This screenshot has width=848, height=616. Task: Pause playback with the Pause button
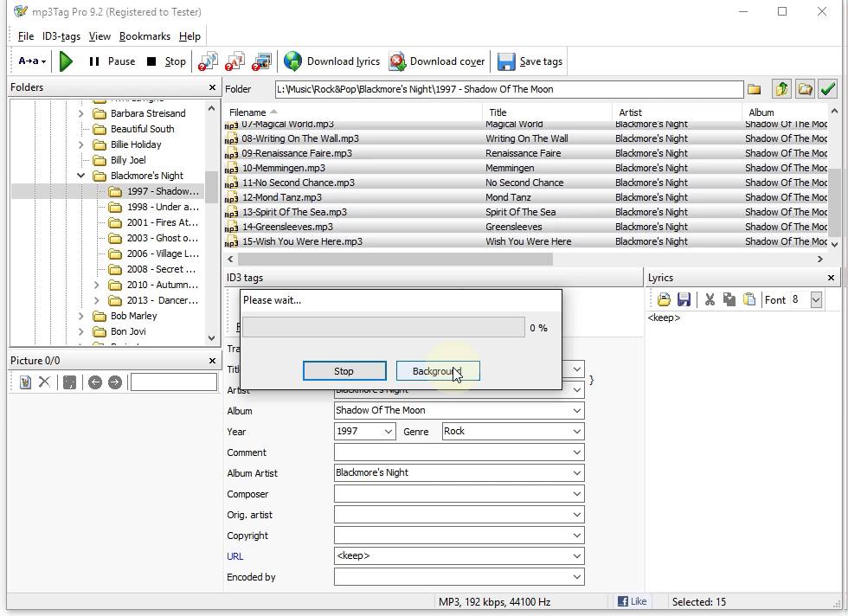coord(112,61)
